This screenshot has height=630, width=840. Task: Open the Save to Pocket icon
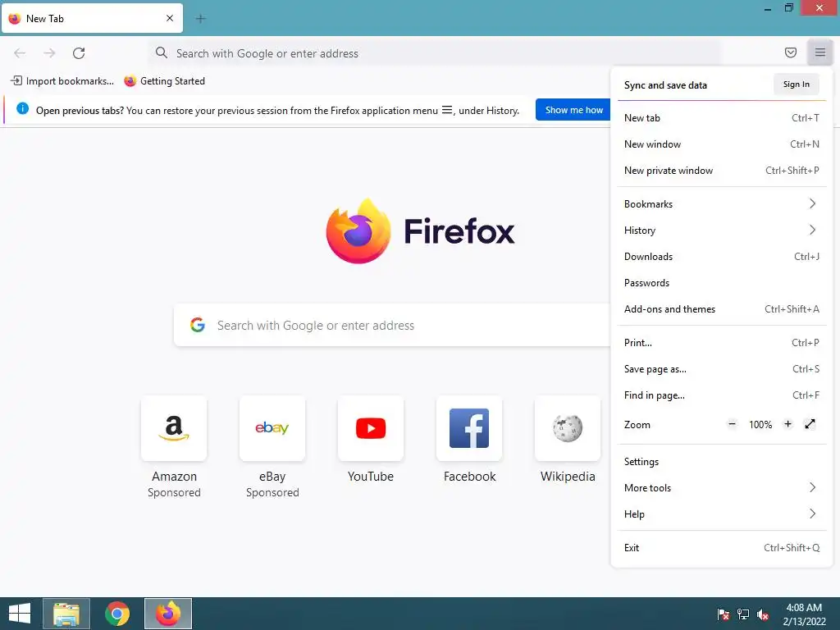(x=790, y=52)
